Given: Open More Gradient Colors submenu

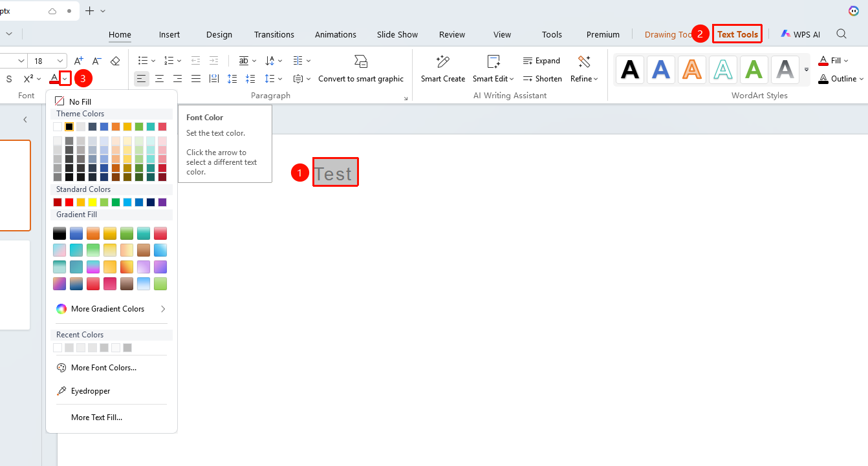Looking at the screenshot, I should (x=111, y=309).
